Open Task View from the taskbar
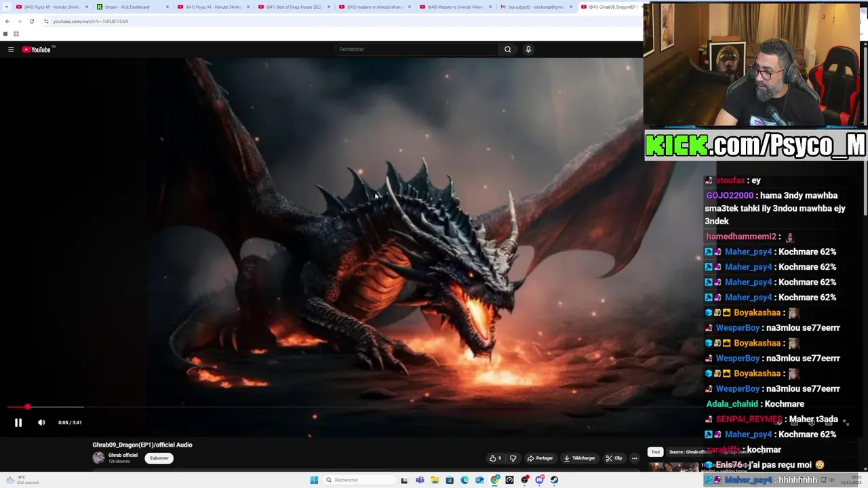 pyautogui.click(x=404, y=480)
